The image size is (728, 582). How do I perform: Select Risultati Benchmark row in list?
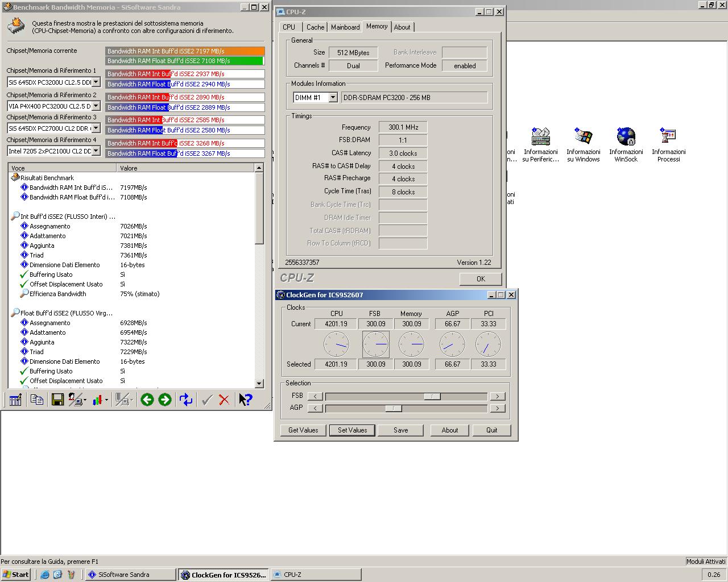click(47, 178)
